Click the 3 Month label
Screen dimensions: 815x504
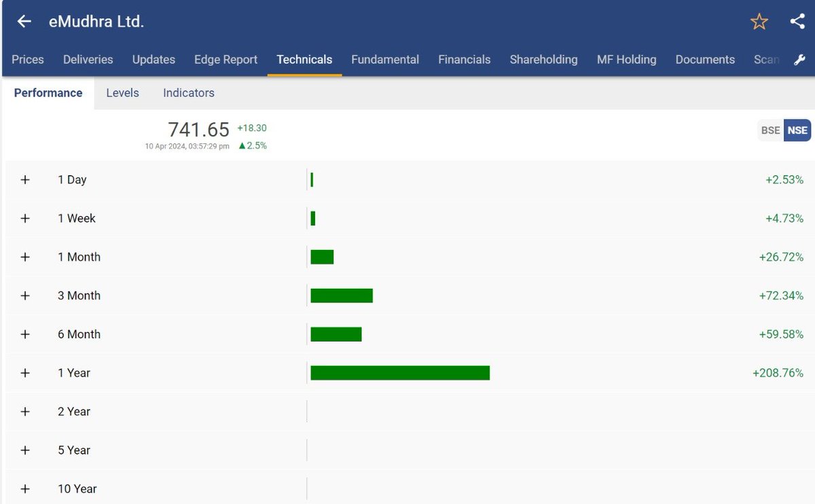click(79, 296)
